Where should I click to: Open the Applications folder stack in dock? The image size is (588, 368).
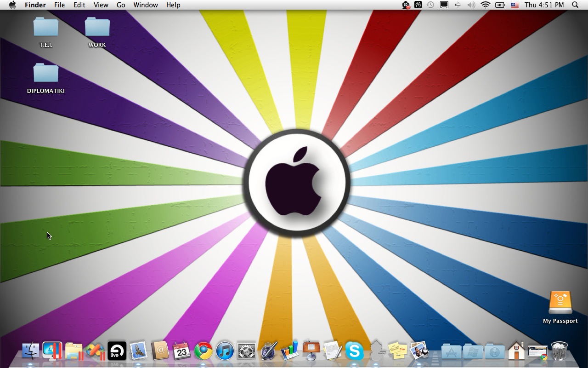[x=451, y=352]
